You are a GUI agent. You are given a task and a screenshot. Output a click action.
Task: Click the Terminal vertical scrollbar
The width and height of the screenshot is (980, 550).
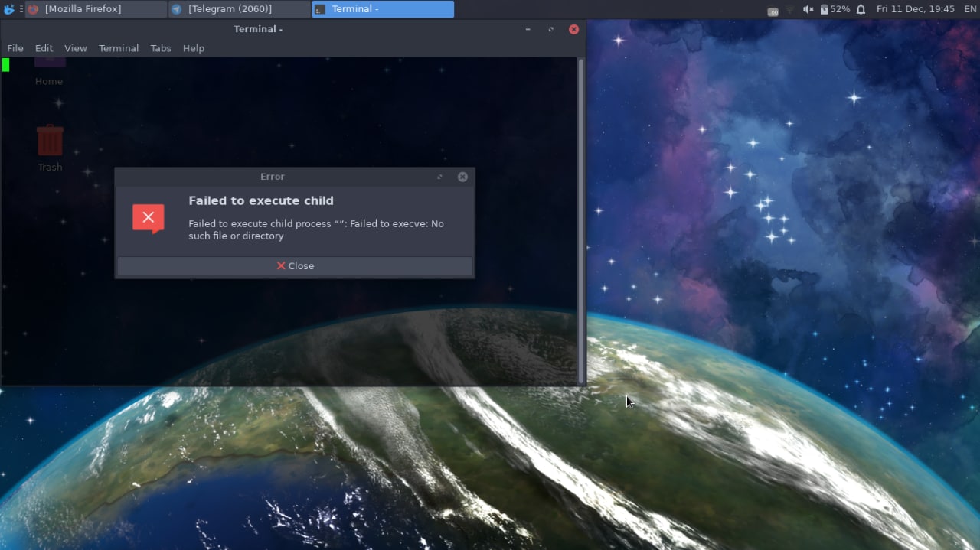[x=581, y=220]
